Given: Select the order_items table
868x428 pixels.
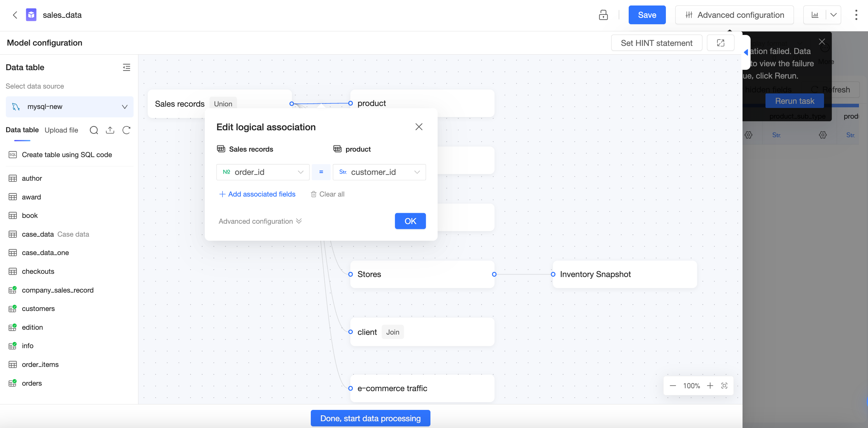Looking at the screenshot, I should click(70, 364).
